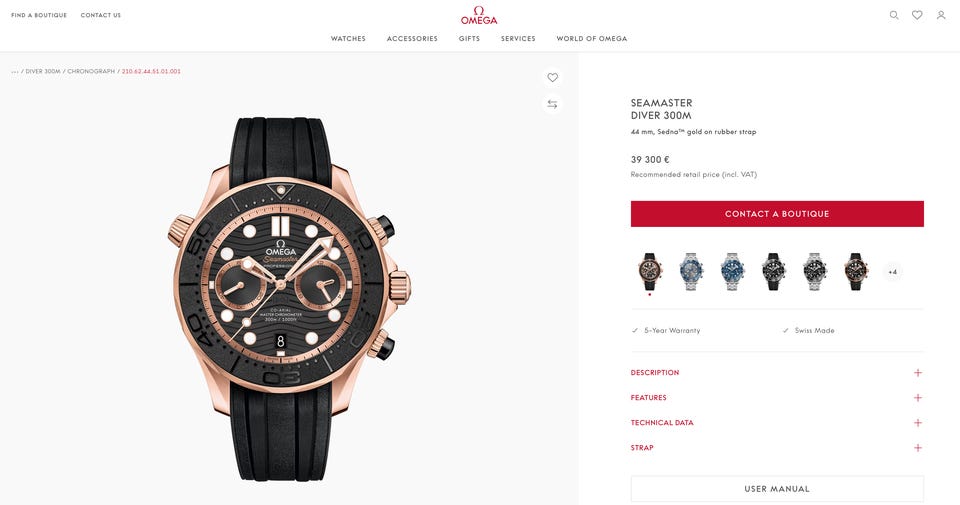Click the Chronograph breadcrumb link
The height and width of the screenshot is (505, 960).
91,72
